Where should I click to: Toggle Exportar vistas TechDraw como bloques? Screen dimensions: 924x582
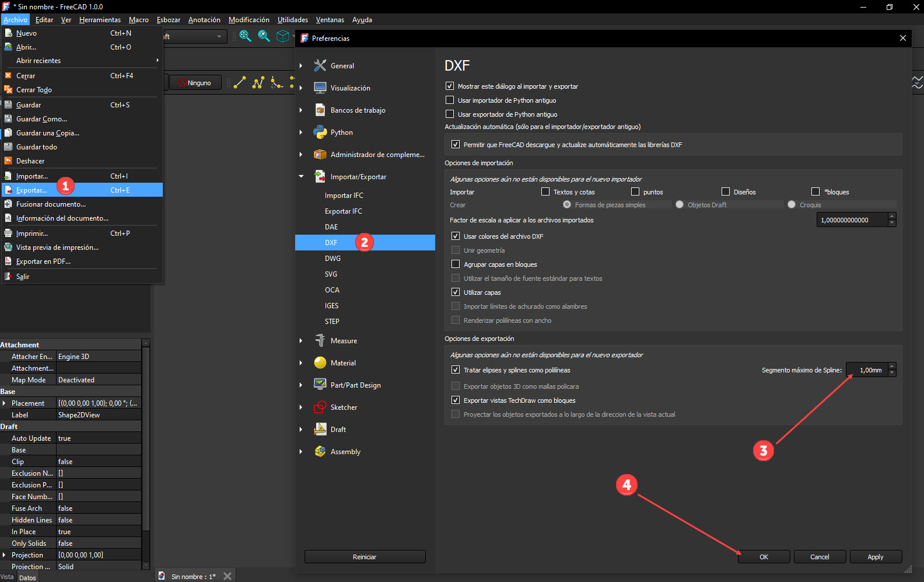(456, 400)
